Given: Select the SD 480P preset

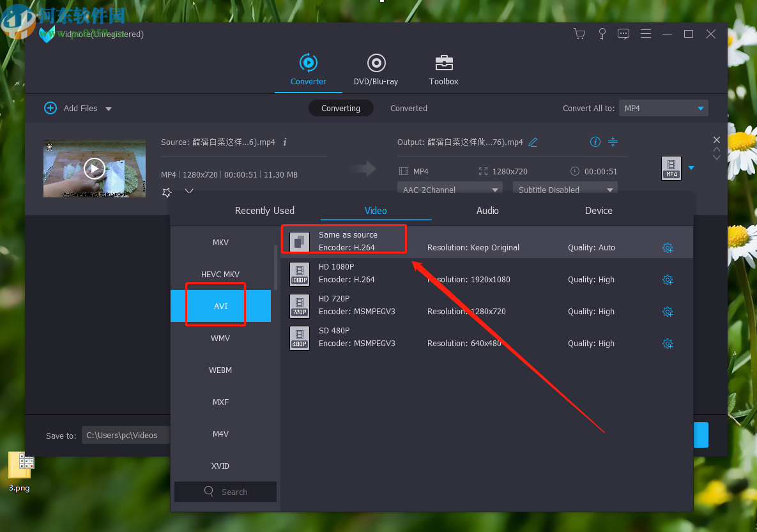Looking at the screenshot, I should pos(487,337).
